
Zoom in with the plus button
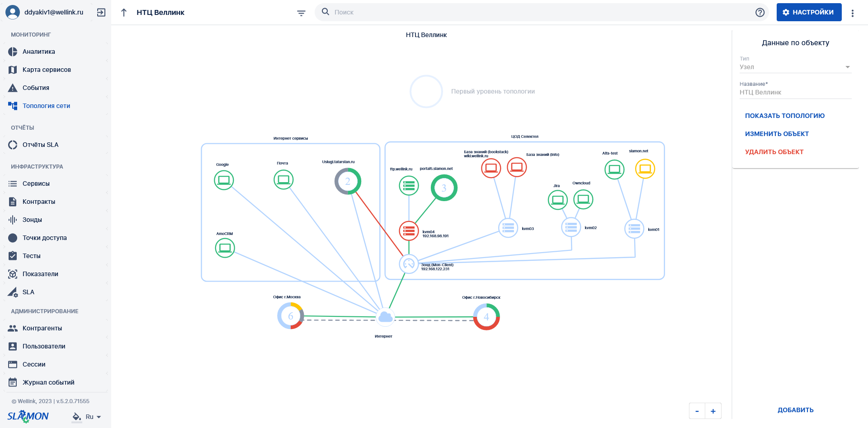(713, 411)
